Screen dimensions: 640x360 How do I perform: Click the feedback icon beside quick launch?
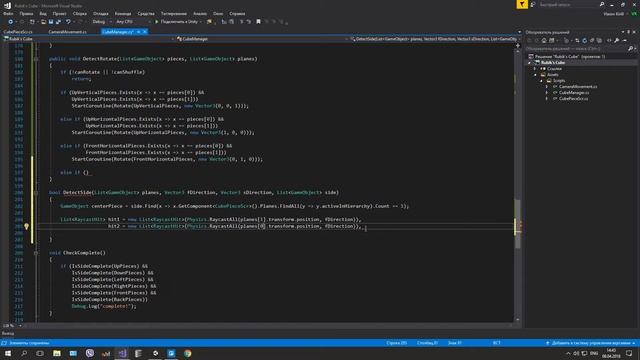coord(533,4)
